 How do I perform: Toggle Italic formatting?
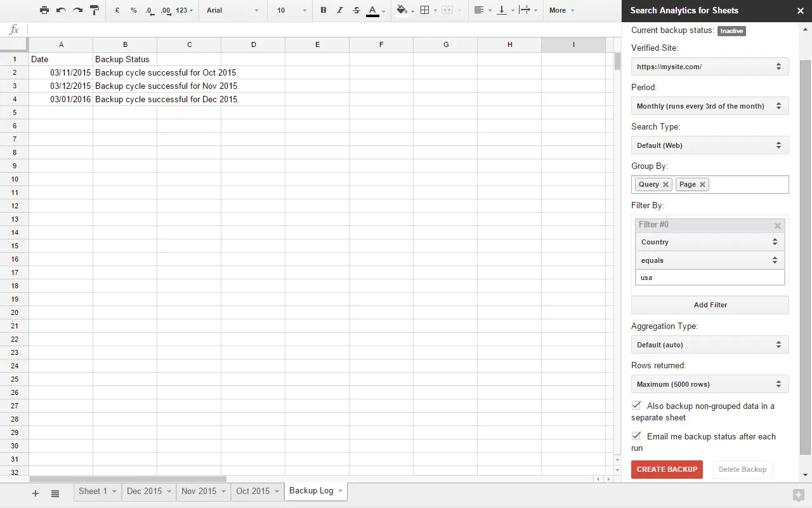[x=339, y=10]
